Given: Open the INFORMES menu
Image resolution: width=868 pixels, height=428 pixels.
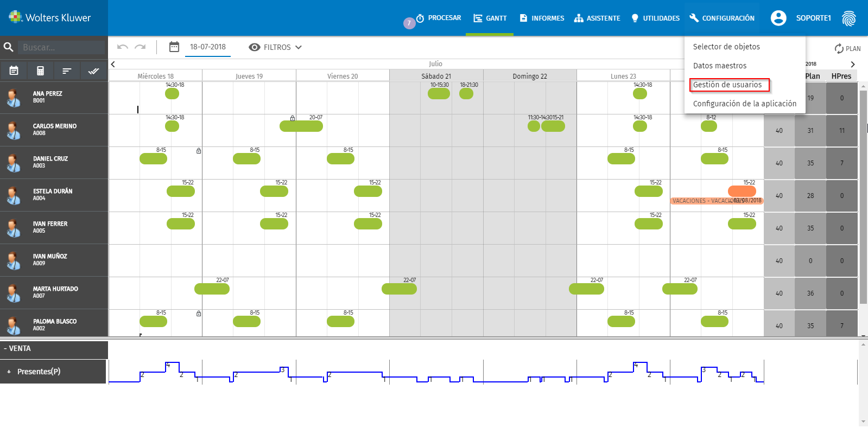Looking at the screenshot, I should click(542, 18).
